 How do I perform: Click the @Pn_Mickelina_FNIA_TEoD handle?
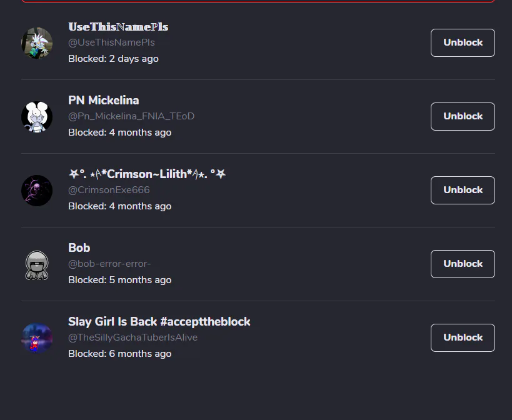pyautogui.click(x=131, y=116)
